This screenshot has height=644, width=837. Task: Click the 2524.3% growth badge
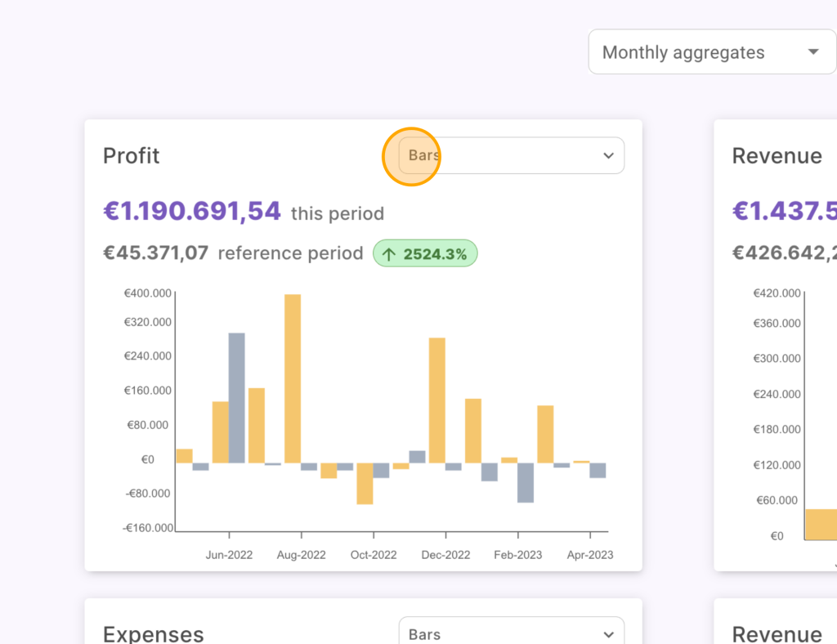pos(426,254)
